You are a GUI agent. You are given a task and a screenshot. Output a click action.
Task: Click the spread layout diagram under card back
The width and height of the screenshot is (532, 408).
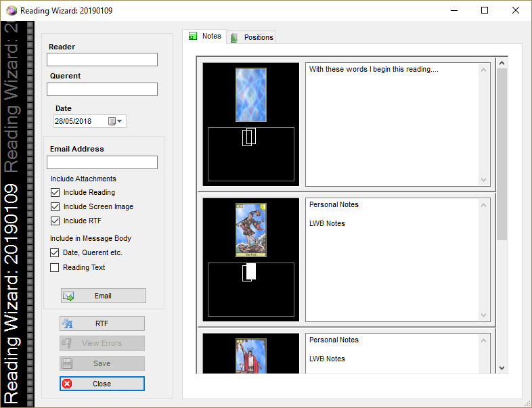point(251,154)
